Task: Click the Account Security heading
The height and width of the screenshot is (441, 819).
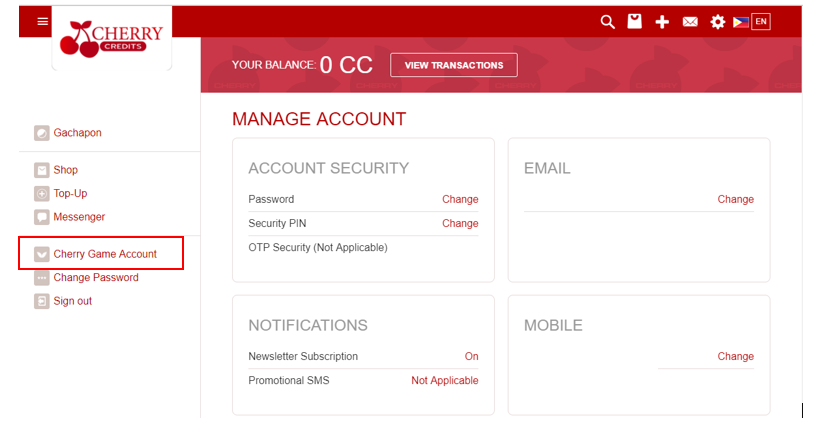Action: (329, 168)
